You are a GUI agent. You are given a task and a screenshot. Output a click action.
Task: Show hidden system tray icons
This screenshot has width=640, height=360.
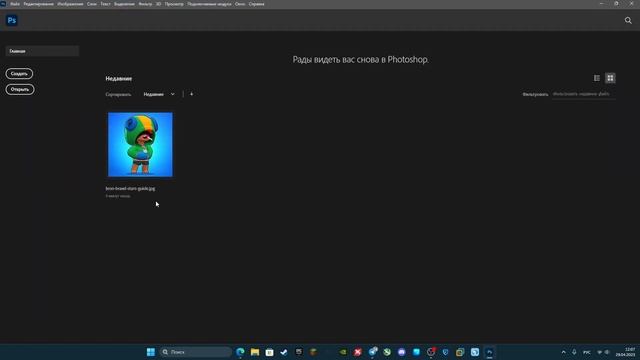tap(564, 352)
